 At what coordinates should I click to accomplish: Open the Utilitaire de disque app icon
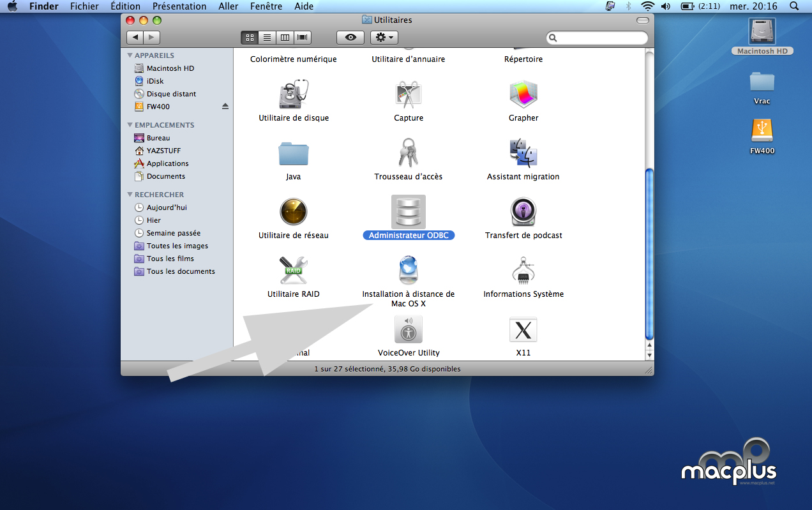coord(294,94)
